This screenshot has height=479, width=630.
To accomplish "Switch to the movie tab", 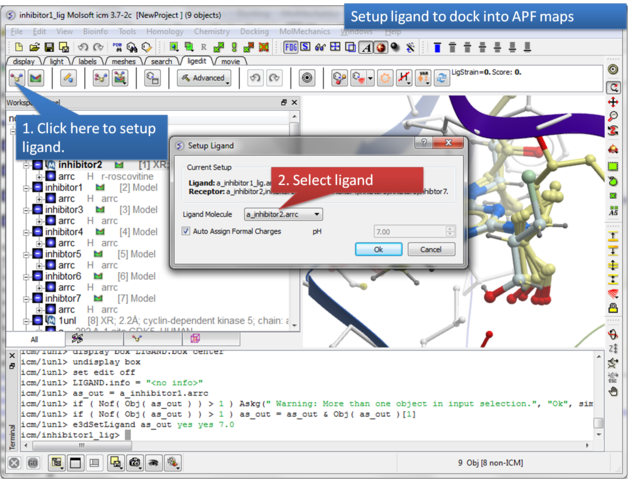I will tap(231, 61).
